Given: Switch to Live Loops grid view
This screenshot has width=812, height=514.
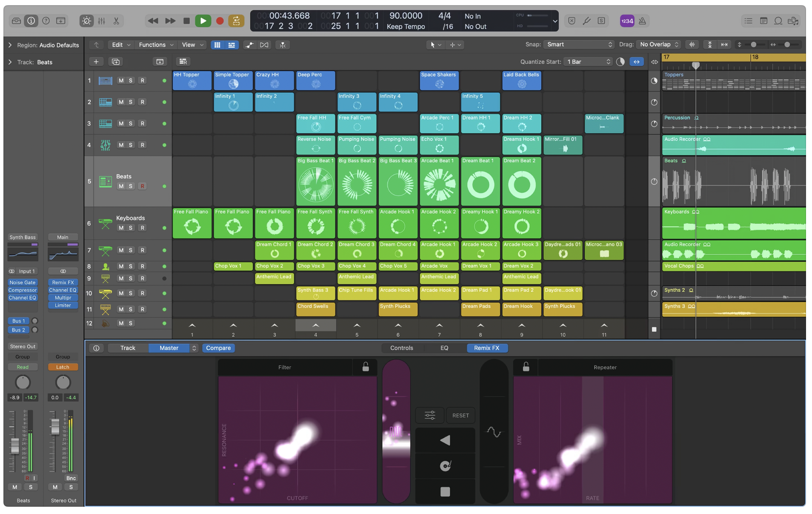Looking at the screenshot, I should [217, 45].
